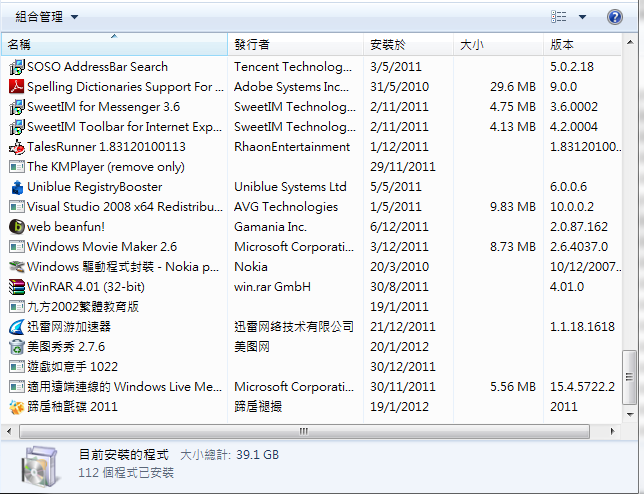Select the SOSO AddressBar Search name text
The image size is (644, 494).
[97, 67]
